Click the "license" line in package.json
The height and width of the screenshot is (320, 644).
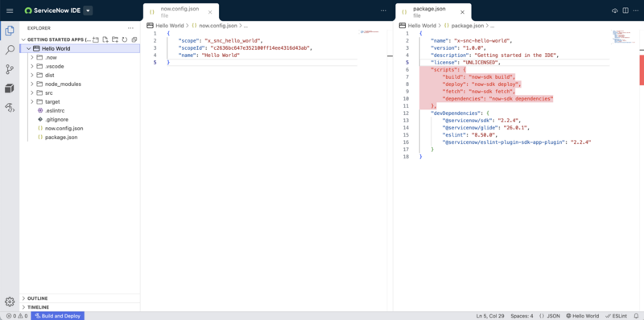466,63
